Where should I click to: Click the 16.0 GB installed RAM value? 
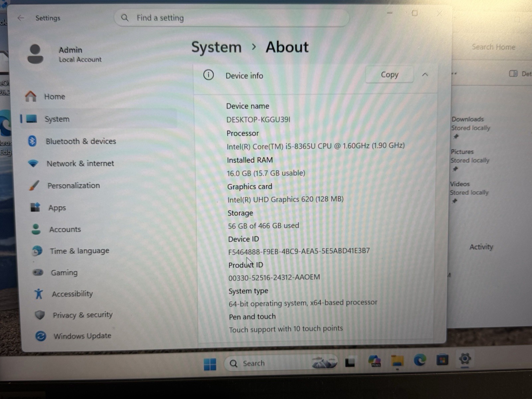tap(266, 173)
